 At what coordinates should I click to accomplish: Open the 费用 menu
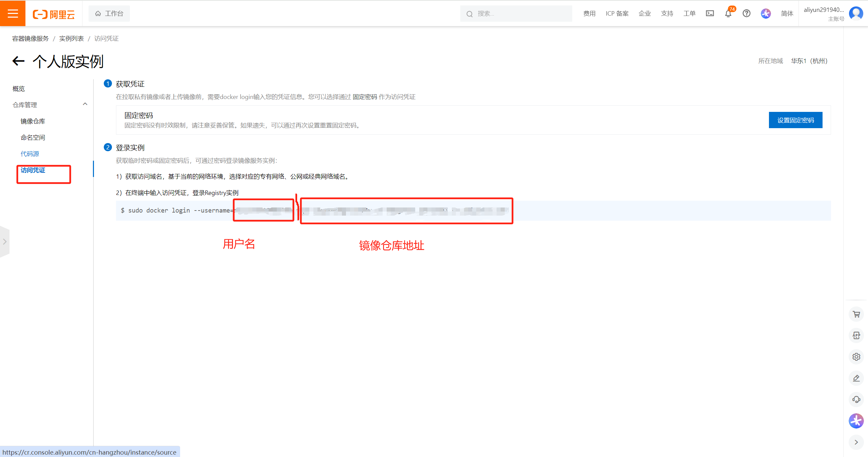click(x=589, y=14)
